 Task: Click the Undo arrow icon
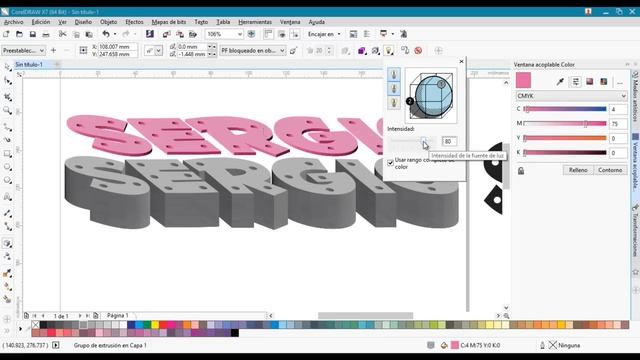click(x=106, y=34)
